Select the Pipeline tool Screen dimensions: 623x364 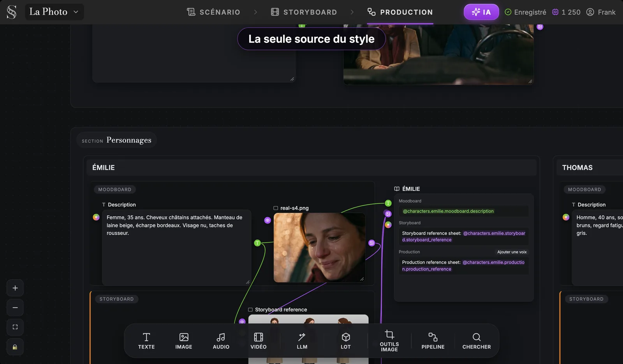click(x=433, y=341)
